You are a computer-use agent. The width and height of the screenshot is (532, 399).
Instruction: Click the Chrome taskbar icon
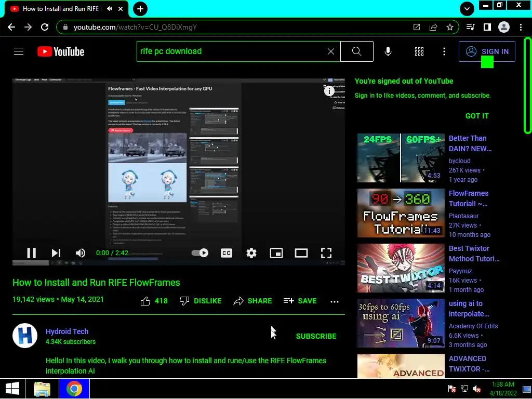tap(74, 389)
